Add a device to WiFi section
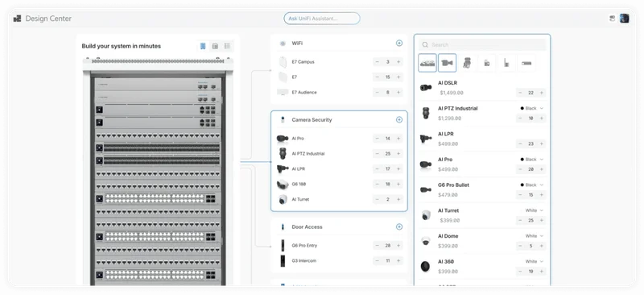The image size is (644, 295). pyautogui.click(x=398, y=44)
